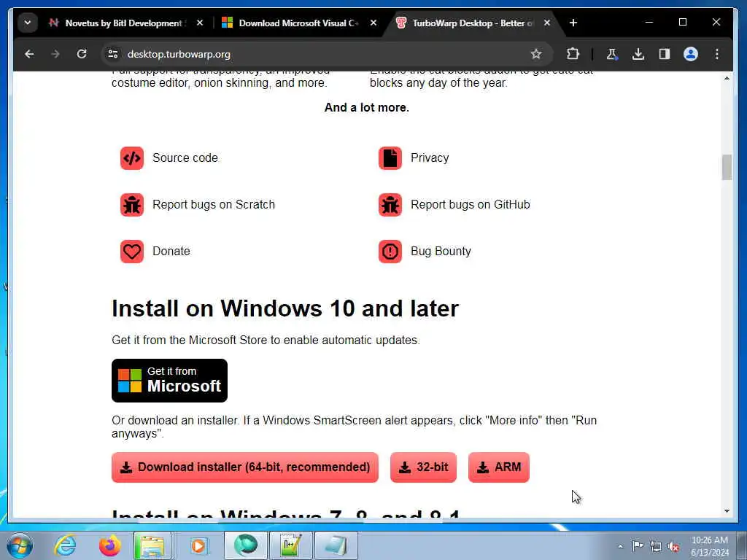Close the Download Microsoft Visual C++ tab

373,23
